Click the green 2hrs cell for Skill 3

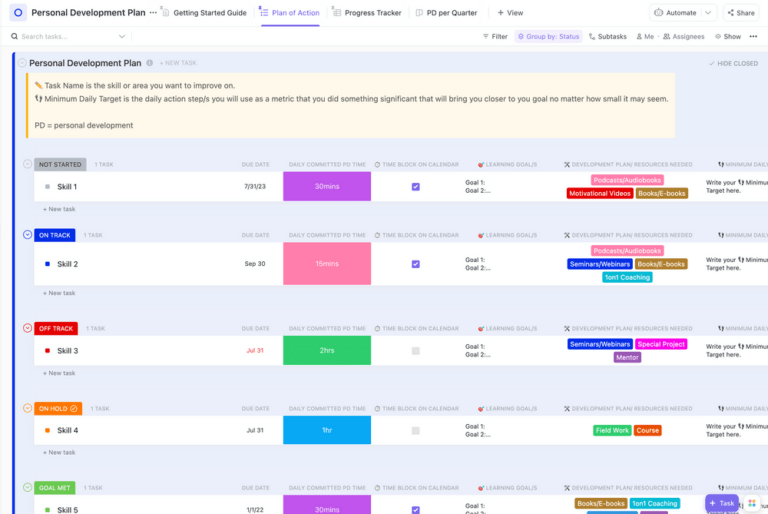pos(327,350)
